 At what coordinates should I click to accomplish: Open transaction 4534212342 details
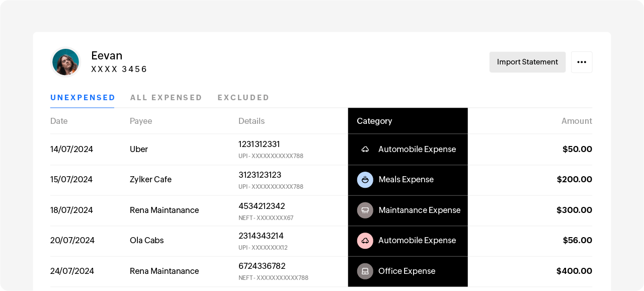pyautogui.click(x=262, y=206)
